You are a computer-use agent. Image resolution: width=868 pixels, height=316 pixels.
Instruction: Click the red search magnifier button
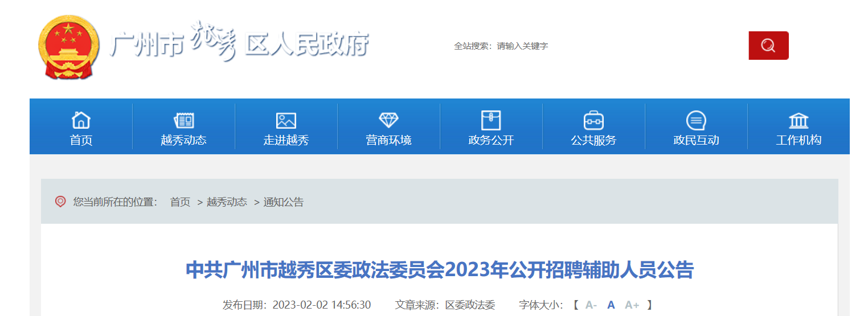pyautogui.click(x=768, y=46)
